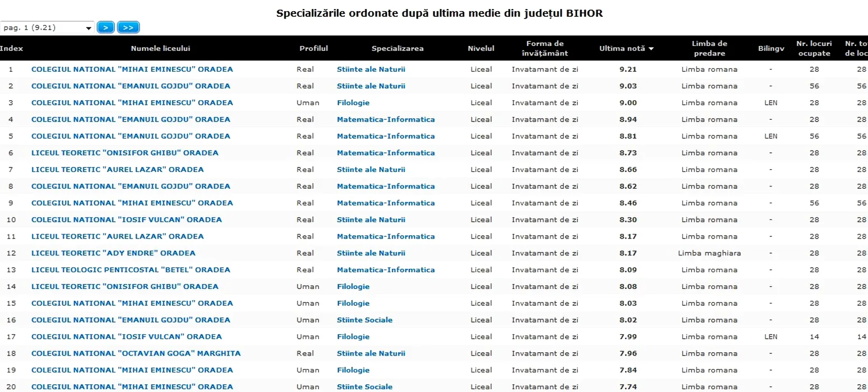The image size is (868, 392).
Task: Open Colegiul National Mihai Eminescu link in row 1
Action: [132, 69]
